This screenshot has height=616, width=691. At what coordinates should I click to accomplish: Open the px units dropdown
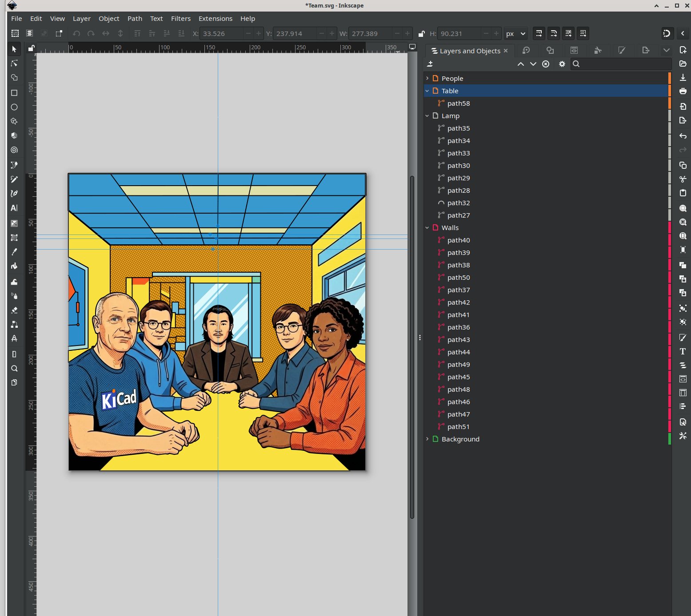click(515, 34)
